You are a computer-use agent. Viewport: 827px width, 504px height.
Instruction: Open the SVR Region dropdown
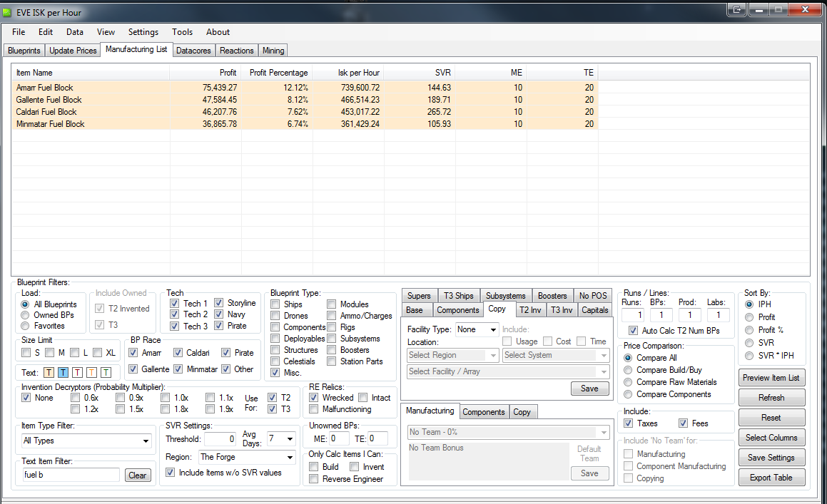[x=247, y=457]
